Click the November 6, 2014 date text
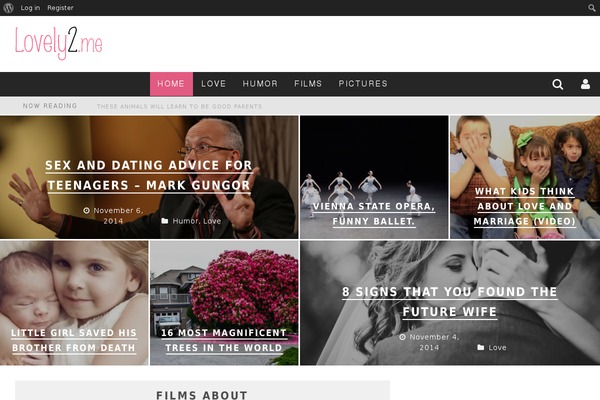The image size is (600, 400). point(118,216)
